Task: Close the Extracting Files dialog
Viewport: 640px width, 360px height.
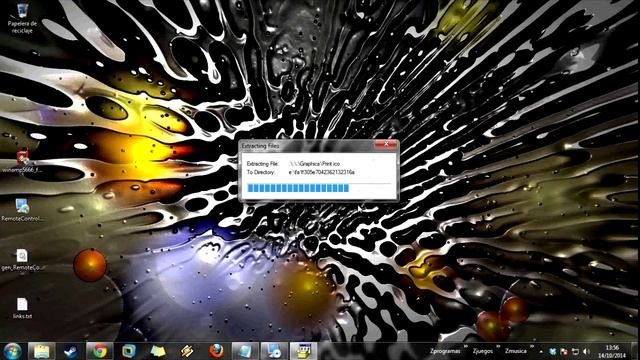Action: 386,144
